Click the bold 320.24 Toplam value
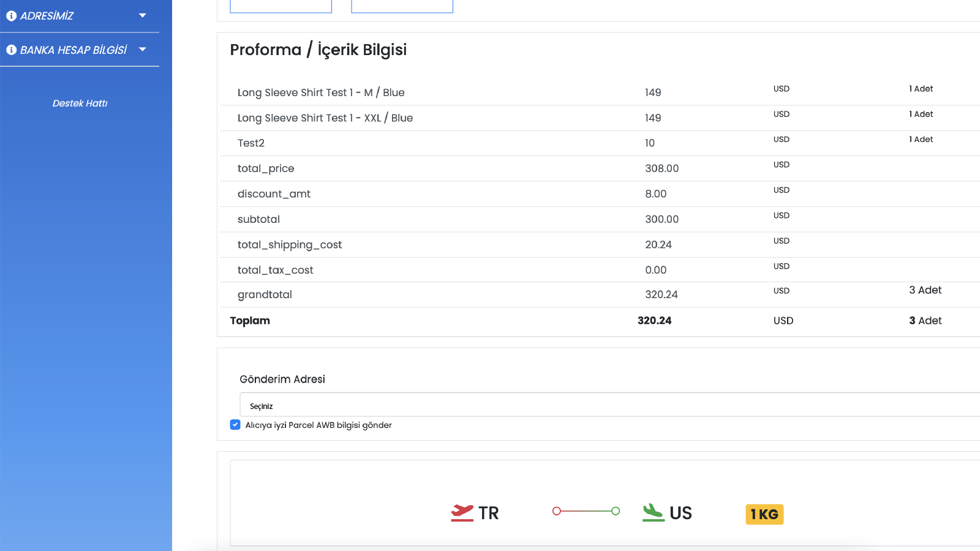This screenshot has height=551, width=980. [x=654, y=321]
